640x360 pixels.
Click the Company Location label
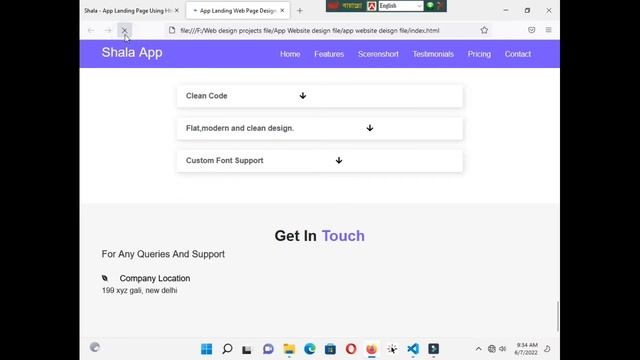[155, 278]
